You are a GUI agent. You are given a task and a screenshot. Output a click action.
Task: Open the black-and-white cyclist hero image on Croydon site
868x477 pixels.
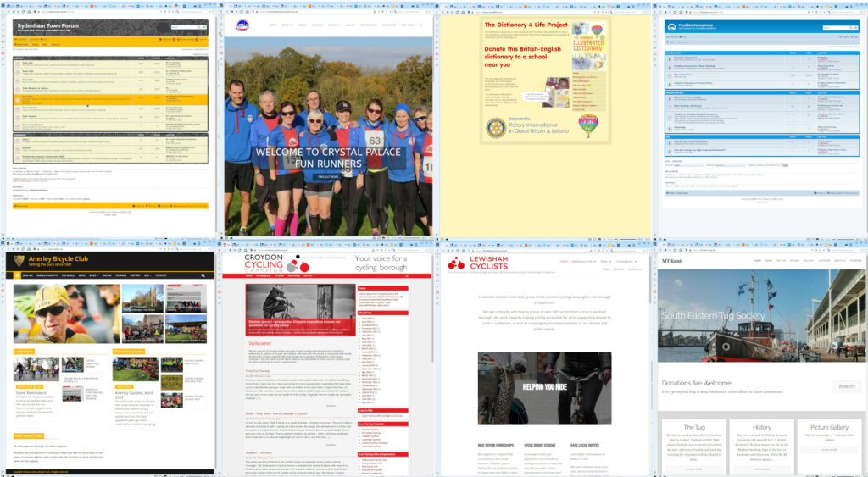pyautogui.click(x=301, y=310)
